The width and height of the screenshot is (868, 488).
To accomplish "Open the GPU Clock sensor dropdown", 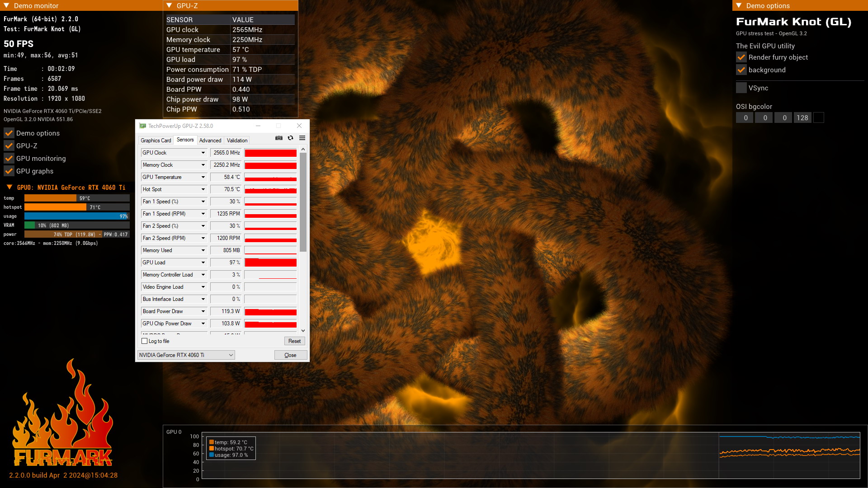I will click(x=203, y=153).
